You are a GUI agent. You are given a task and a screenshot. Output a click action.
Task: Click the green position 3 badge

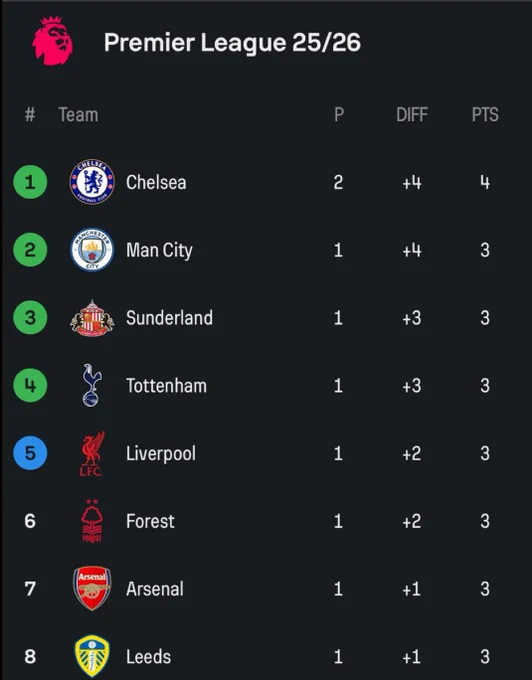pos(30,317)
